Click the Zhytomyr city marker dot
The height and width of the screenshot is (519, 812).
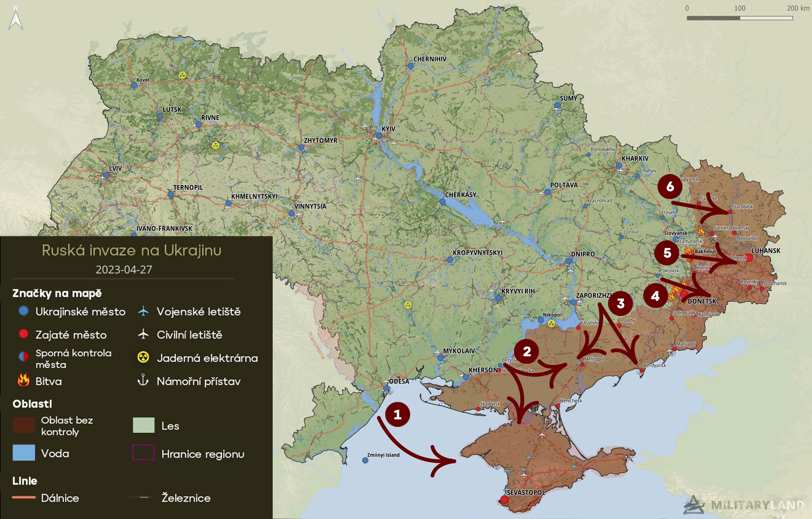point(301,148)
